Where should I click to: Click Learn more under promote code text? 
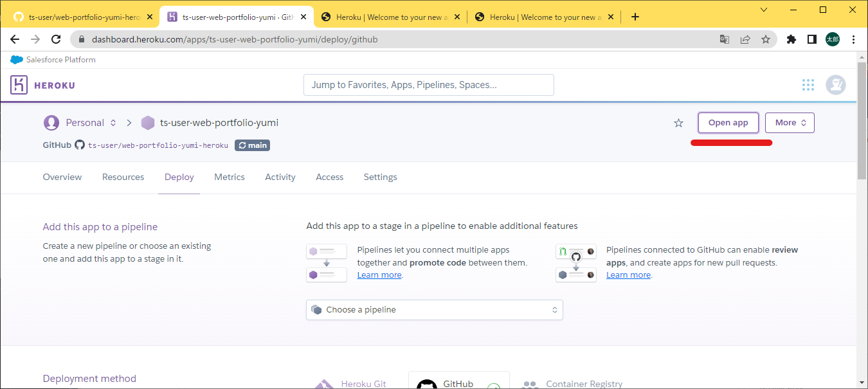[x=379, y=275]
